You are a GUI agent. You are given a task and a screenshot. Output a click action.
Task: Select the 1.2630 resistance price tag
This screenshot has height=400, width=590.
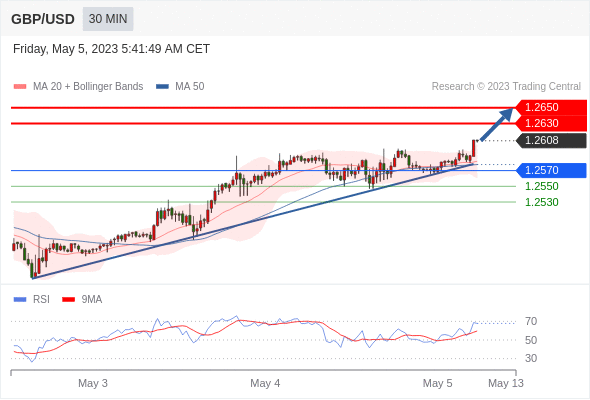click(551, 123)
